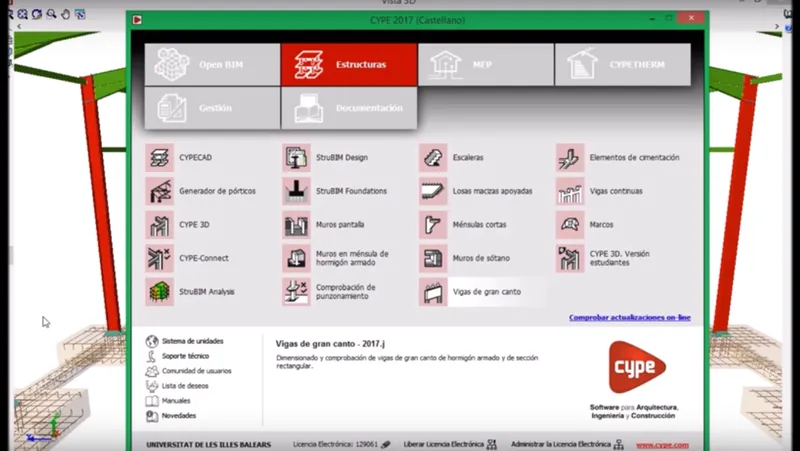
Task: Launch StruBIM Analysis
Action: 160,292
